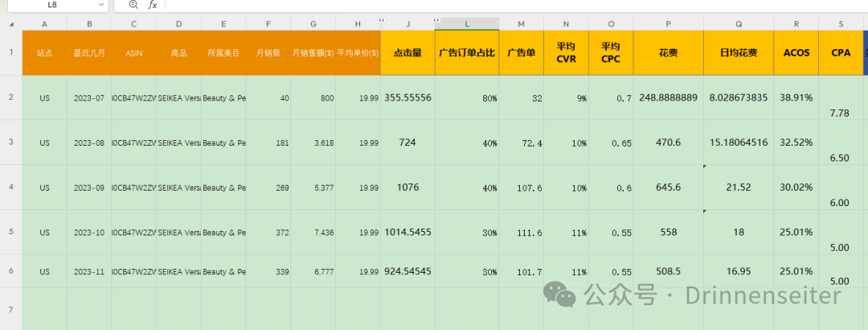Click the 0.65 average CPC cell
Viewport: 868px width, 330px height.
(611, 142)
